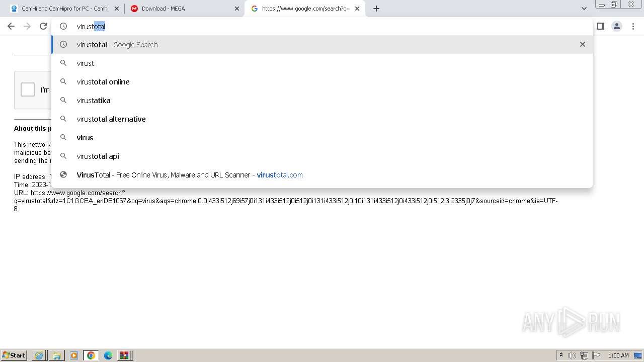Click the 1:00 AM system clock
This screenshot has height=362, width=644.
click(619, 355)
